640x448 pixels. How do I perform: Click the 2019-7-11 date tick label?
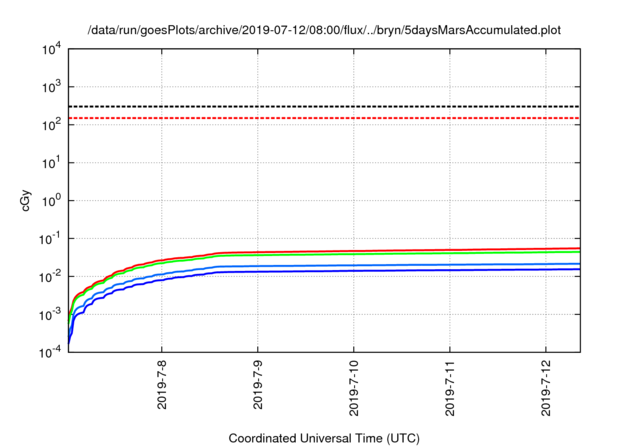(450, 388)
